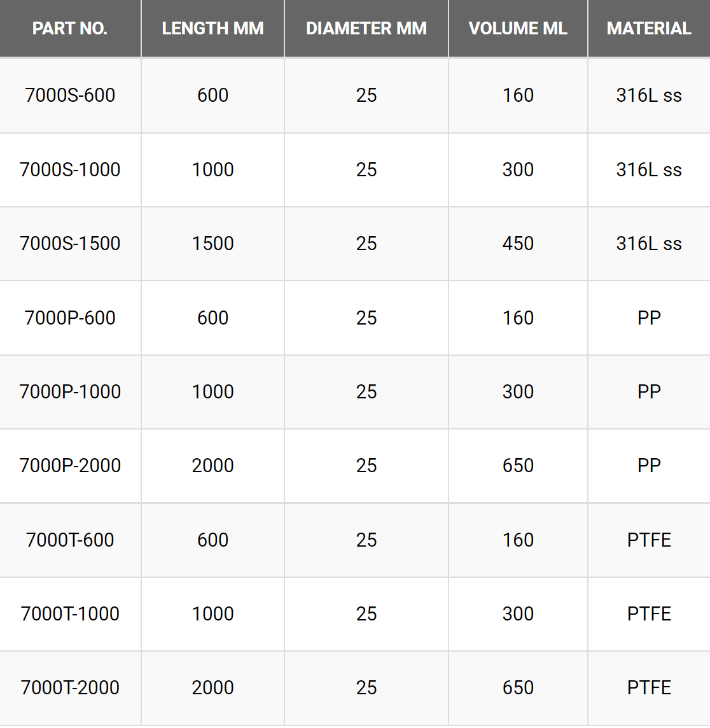Click the 1500 length cell
The width and height of the screenshot is (710, 728).
click(213, 243)
